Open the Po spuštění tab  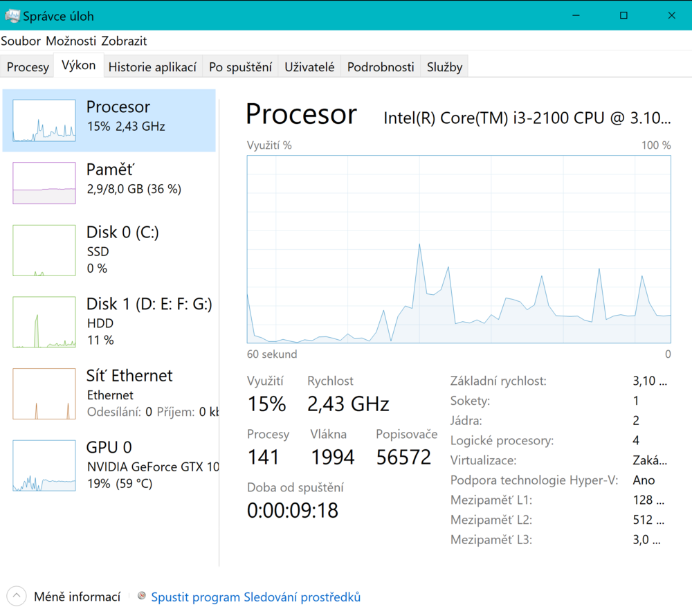(240, 67)
